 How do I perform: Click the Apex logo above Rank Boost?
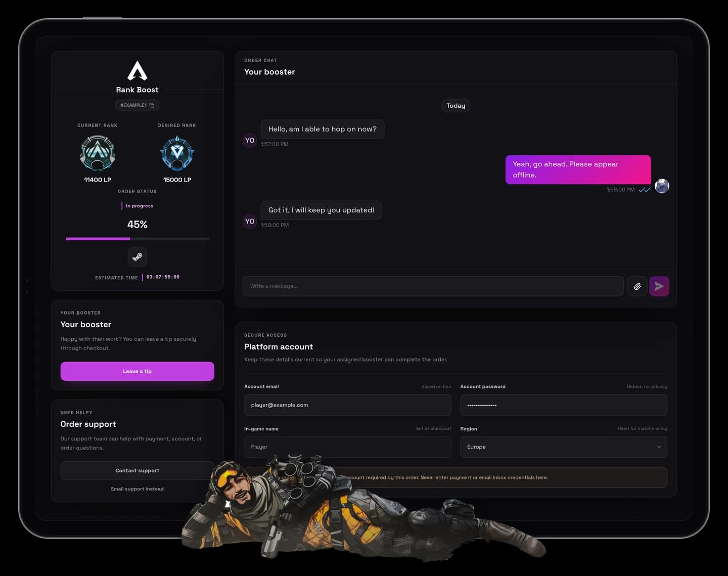tap(137, 71)
